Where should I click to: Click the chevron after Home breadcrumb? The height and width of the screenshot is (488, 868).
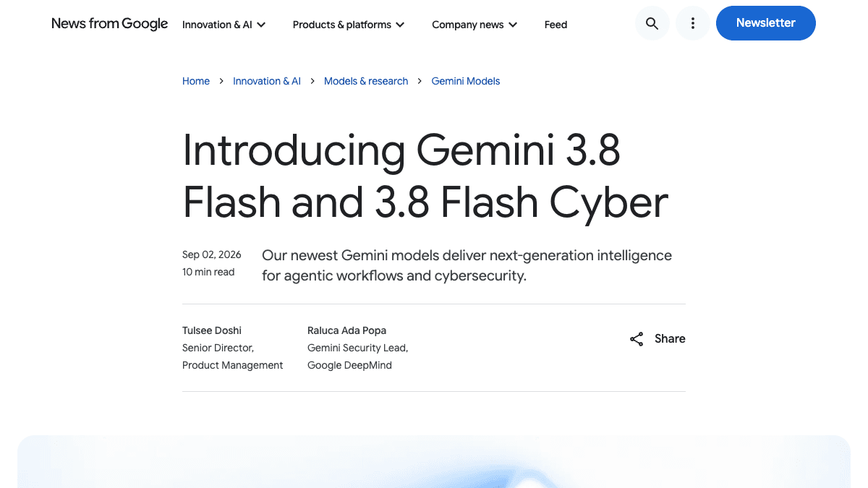coord(221,81)
